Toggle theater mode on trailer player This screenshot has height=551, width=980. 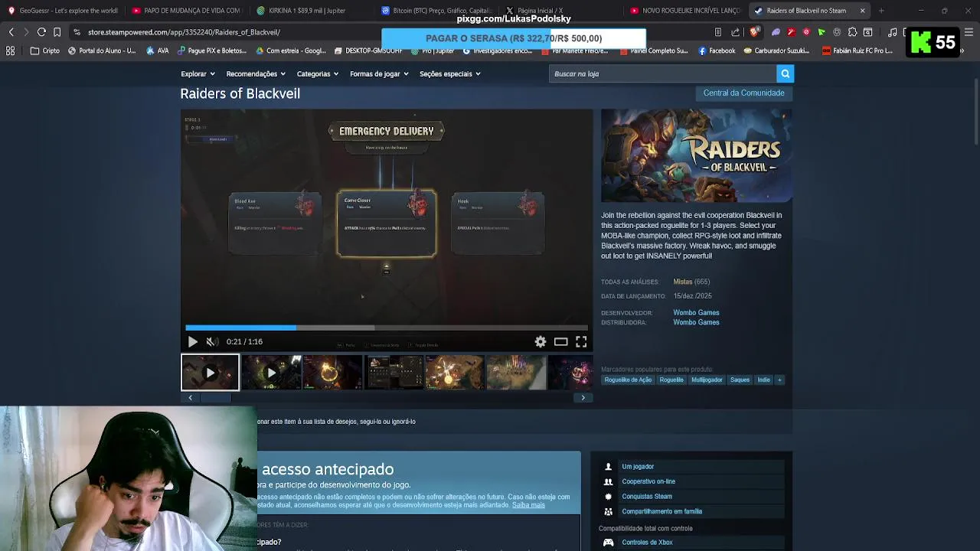pyautogui.click(x=560, y=342)
